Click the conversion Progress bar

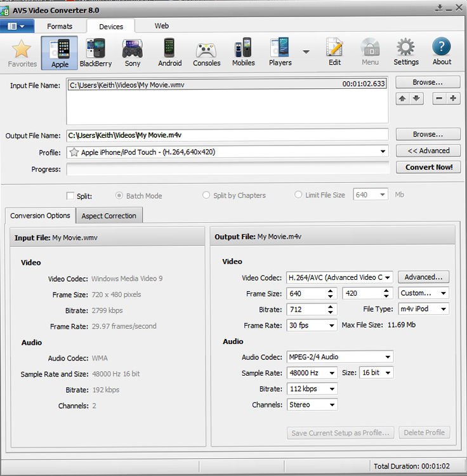pyautogui.click(x=228, y=169)
